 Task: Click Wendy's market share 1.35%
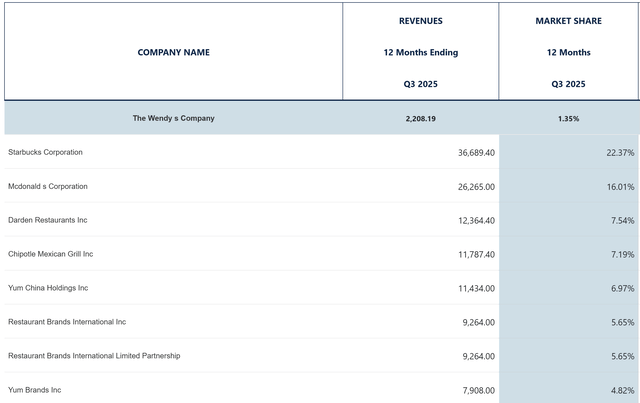point(568,118)
